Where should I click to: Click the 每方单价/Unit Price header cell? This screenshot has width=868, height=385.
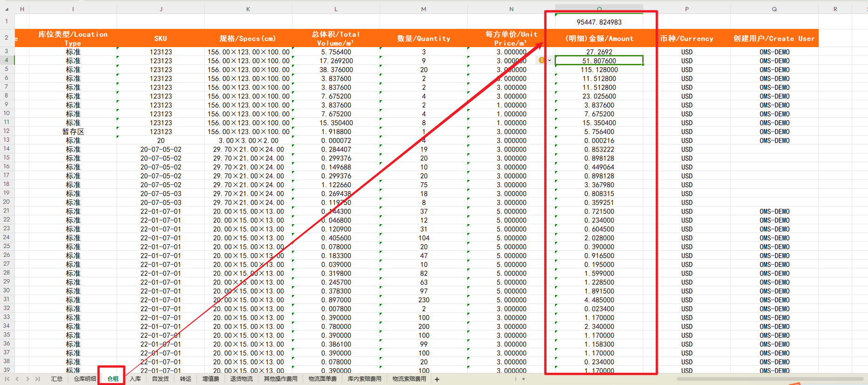tap(511, 38)
